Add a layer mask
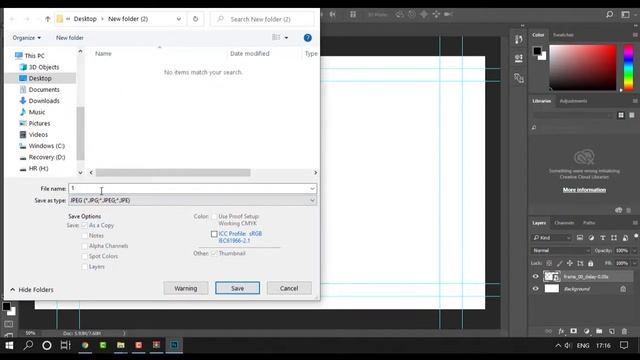This screenshot has height=360, width=640. (573, 331)
